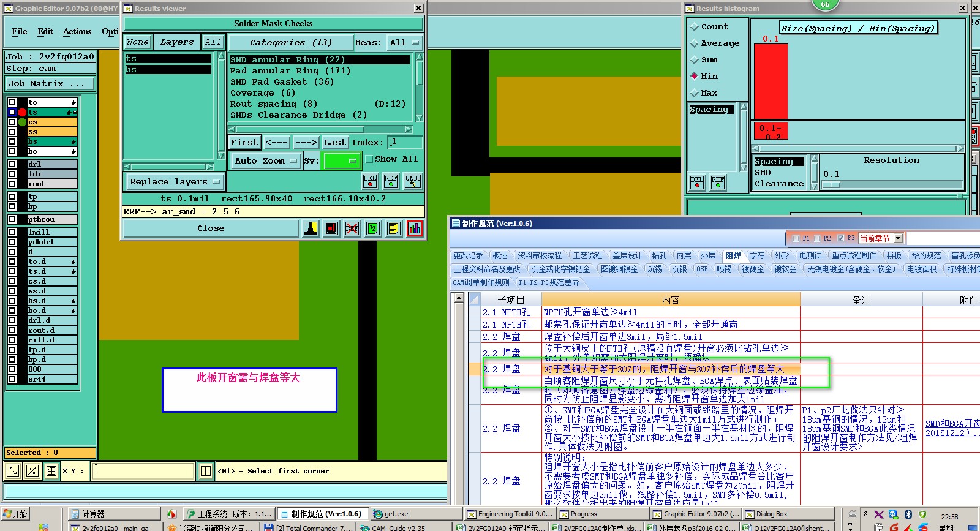The image size is (980, 531).
Task: Toggle the P3 checkbox in 制作规范
Action: coord(840,238)
